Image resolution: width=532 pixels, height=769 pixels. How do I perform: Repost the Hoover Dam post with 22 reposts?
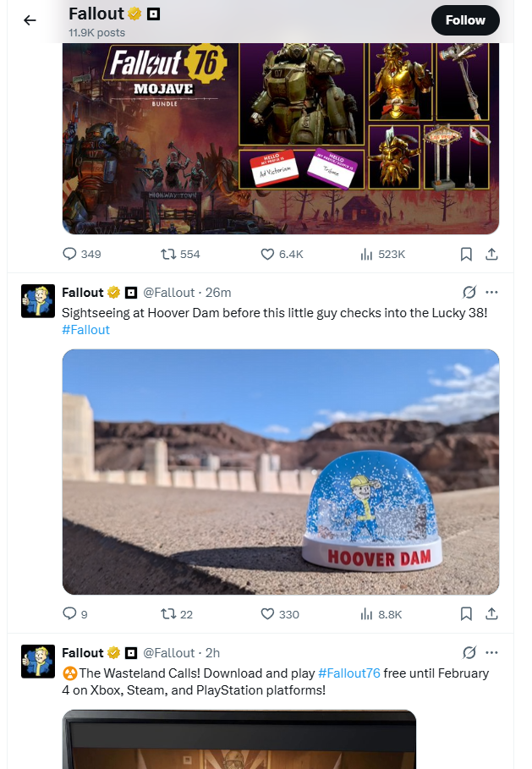177,614
